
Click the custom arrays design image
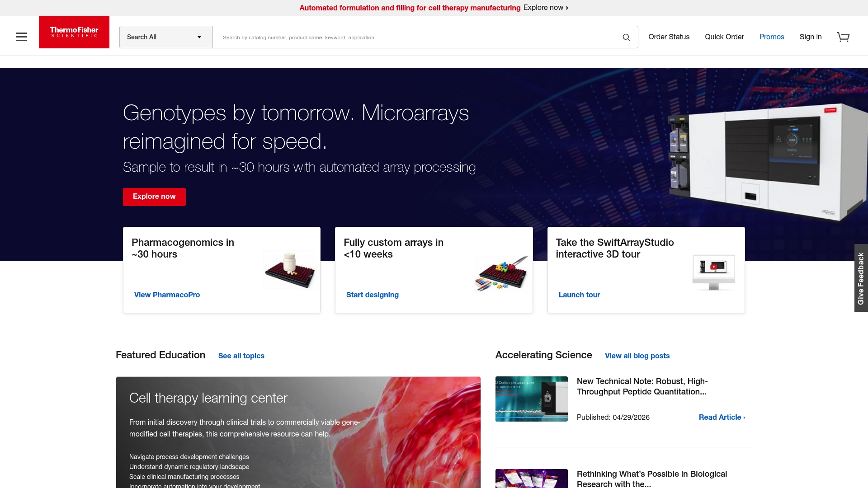(x=502, y=272)
